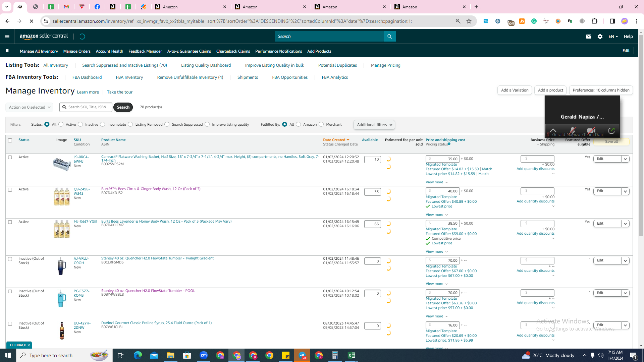Expand View more for Camrack row
This screenshot has height=362, width=644.
[437, 182]
